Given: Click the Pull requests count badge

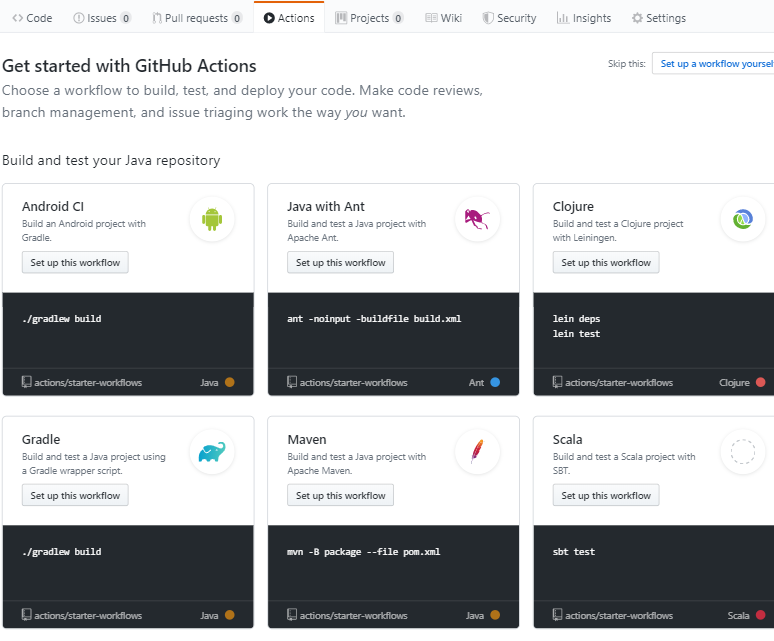Looking at the screenshot, I should (237, 18).
